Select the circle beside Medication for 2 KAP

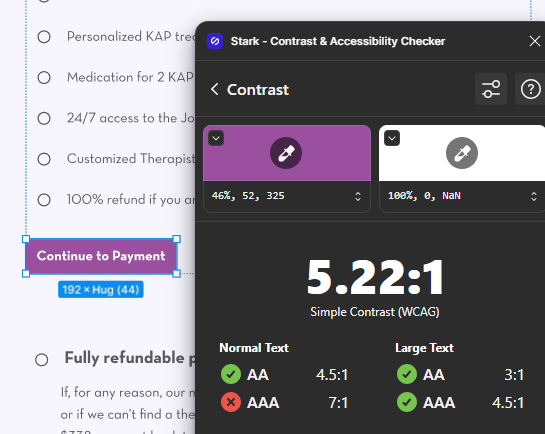click(44, 77)
